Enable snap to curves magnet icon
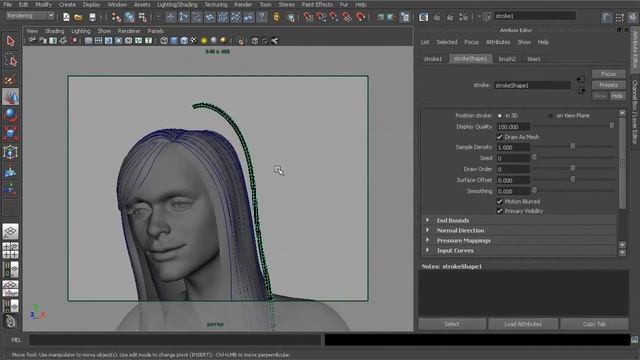Viewport: 640px width, 360px height. tap(321, 17)
